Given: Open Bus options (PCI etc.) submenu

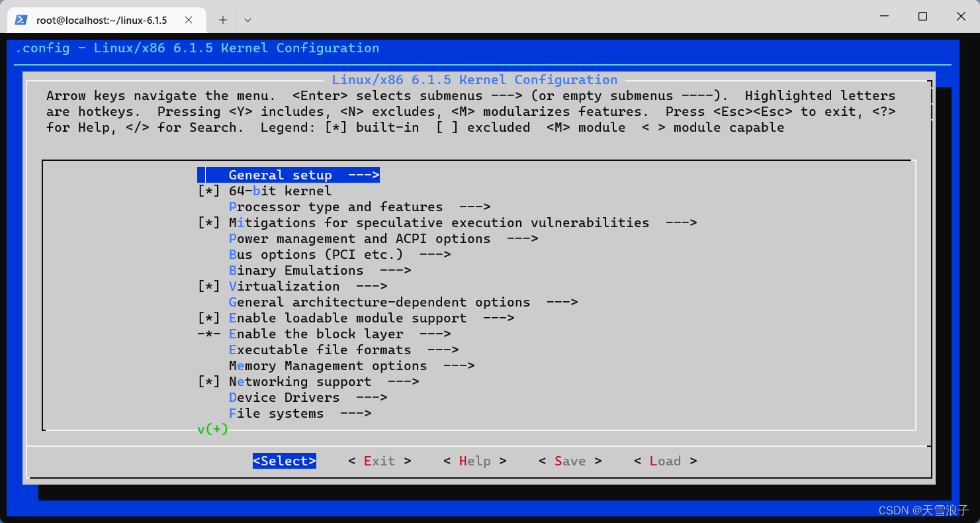Looking at the screenshot, I should (339, 254).
